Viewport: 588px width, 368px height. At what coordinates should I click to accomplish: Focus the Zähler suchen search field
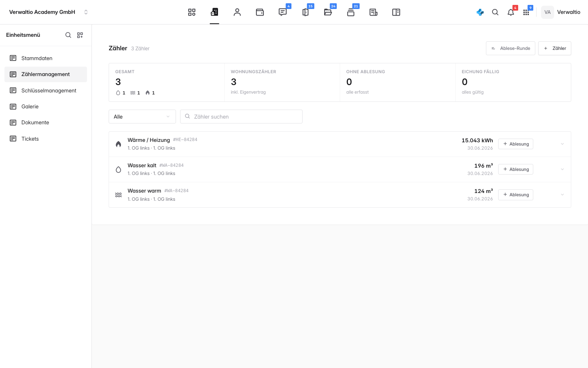click(x=241, y=117)
